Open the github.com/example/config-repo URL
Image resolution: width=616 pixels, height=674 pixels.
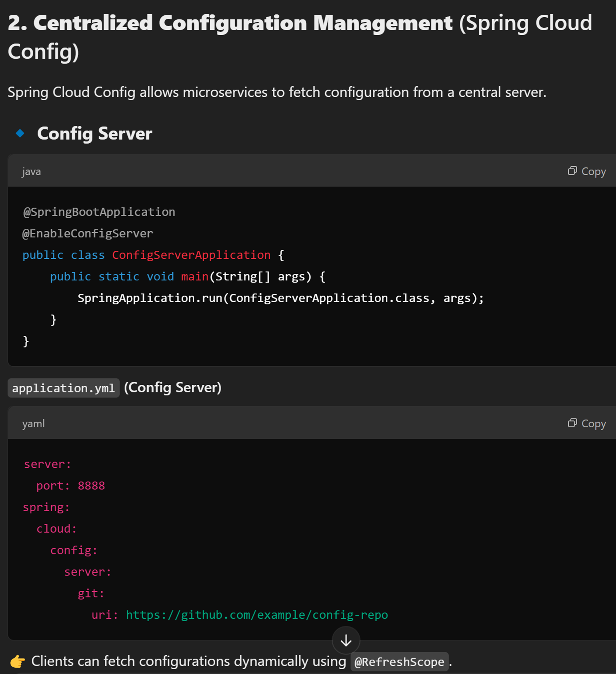[x=257, y=615]
